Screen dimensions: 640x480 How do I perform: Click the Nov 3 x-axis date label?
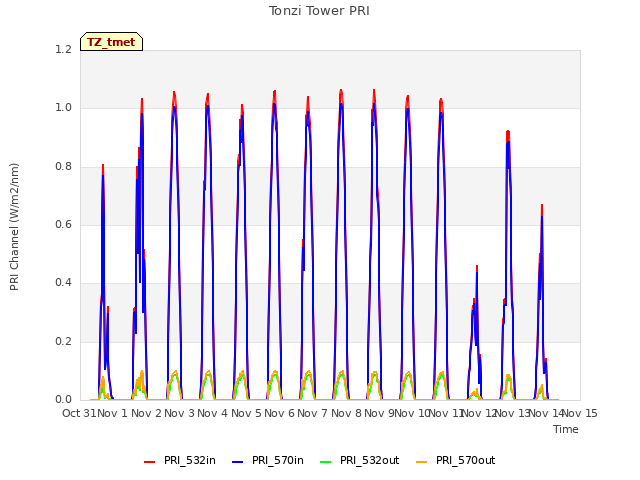click(x=180, y=413)
